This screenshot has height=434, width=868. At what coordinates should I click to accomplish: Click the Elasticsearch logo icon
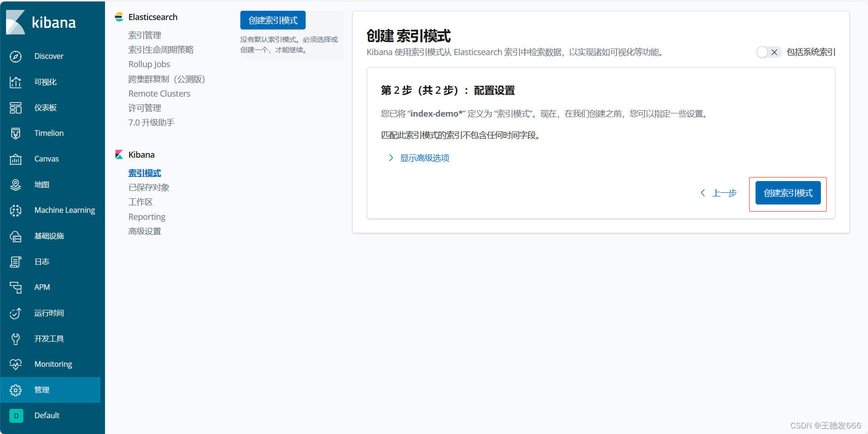point(119,17)
